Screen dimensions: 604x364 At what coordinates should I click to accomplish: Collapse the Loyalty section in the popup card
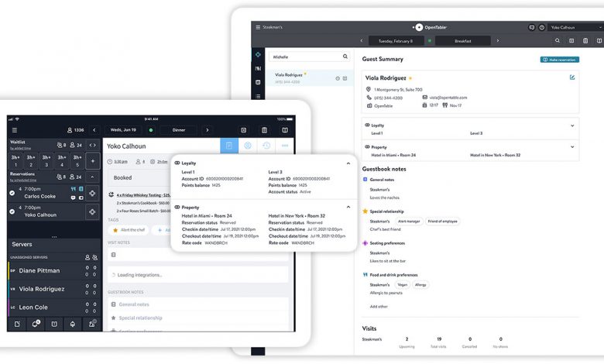click(x=348, y=163)
